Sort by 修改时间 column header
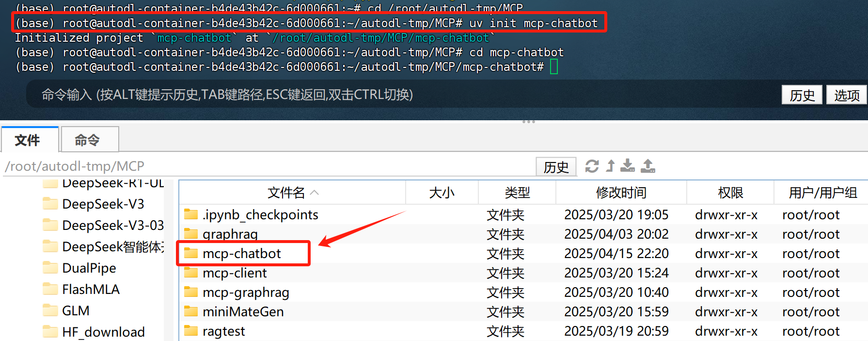Image resolution: width=868 pixels, height=341 pixels. 621,193
